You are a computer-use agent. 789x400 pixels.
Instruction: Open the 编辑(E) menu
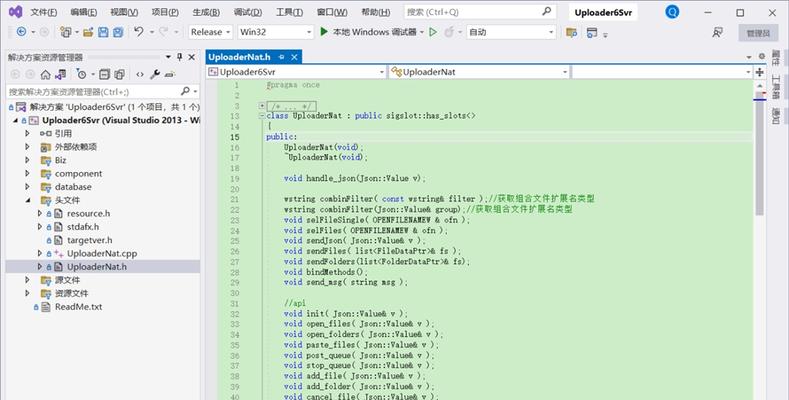click(84, 12)
